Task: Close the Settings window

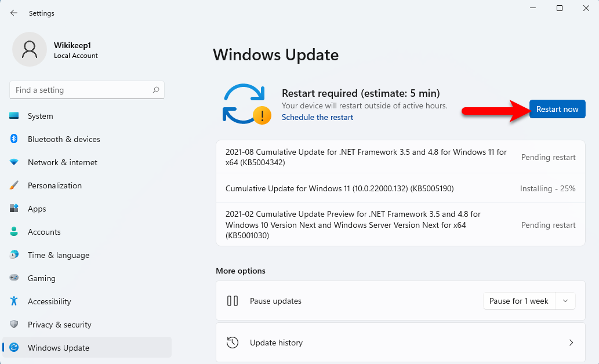Action: (x=586, y=8)
